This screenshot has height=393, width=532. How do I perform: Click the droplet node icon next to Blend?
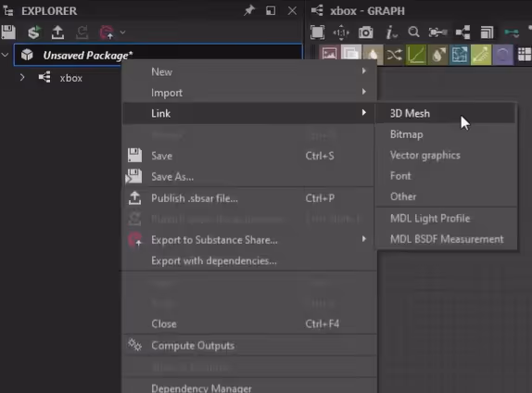click(x=373, y=55)
